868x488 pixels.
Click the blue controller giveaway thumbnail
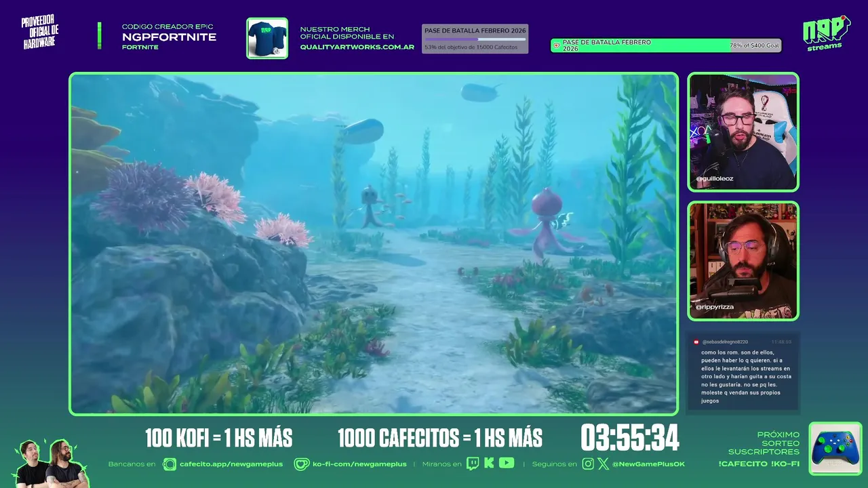[835, 449]
